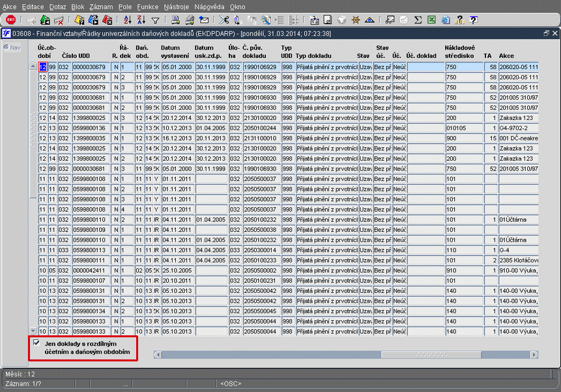Export to Excel via green icon
561x392 pixels.
[x=432, y=20]
